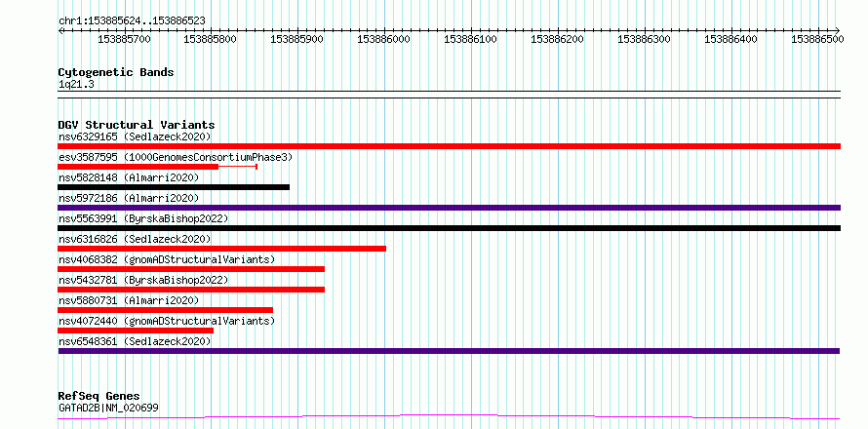Screen dimensions: 868x429
Task: Click ruler tick label 153885700
Action: pos(124,39)
